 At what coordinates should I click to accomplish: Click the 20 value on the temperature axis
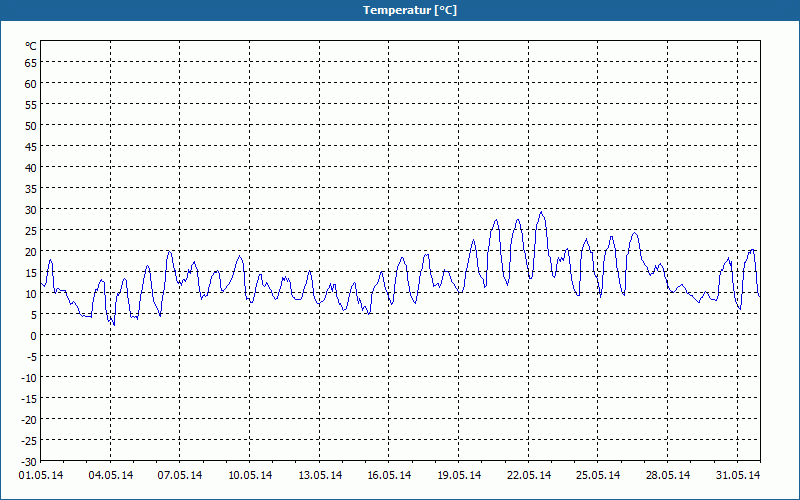pyautogui.click(x=31, y=252)
